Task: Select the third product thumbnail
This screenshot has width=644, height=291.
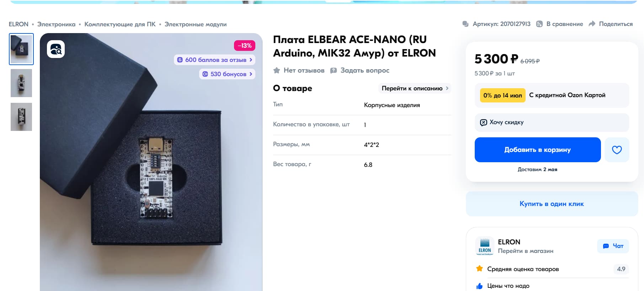Action: [x=21, y=117]
